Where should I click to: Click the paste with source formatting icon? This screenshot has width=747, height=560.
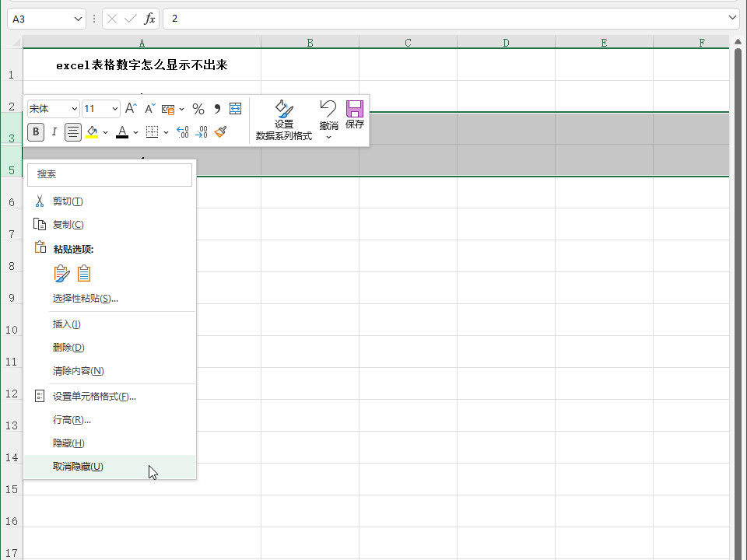coord(61,273)
